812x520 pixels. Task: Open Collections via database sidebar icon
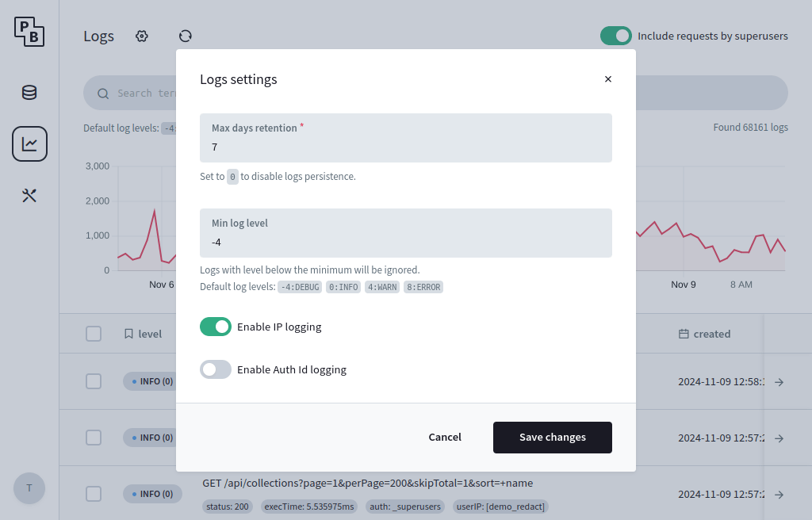(29, 92)
